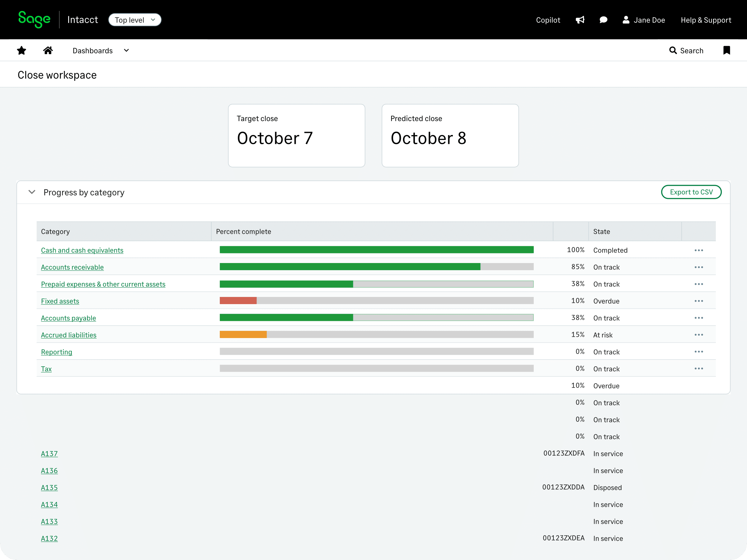Open the chat bubble icon
The height and width of the screenshot is (560, 747).
coord(603,20)
